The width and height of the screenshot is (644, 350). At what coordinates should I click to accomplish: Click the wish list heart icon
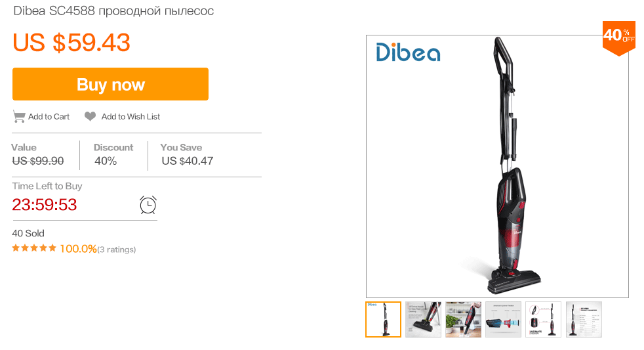[90, 116]
